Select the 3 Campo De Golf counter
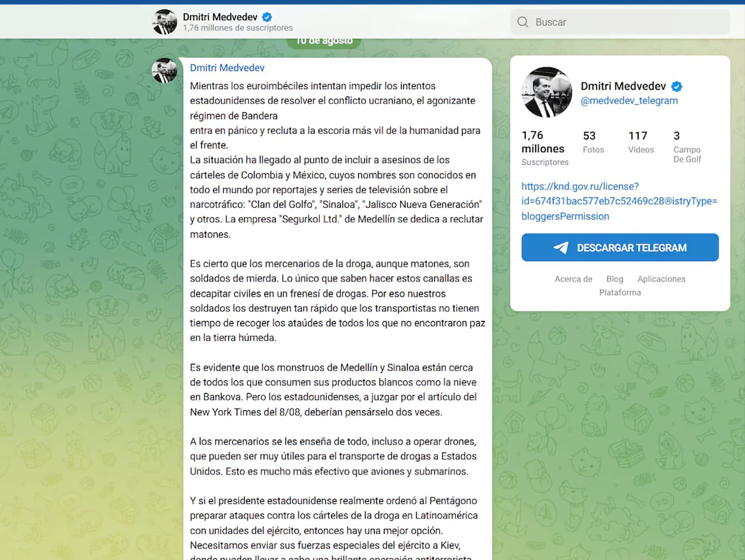 [687, 147]
